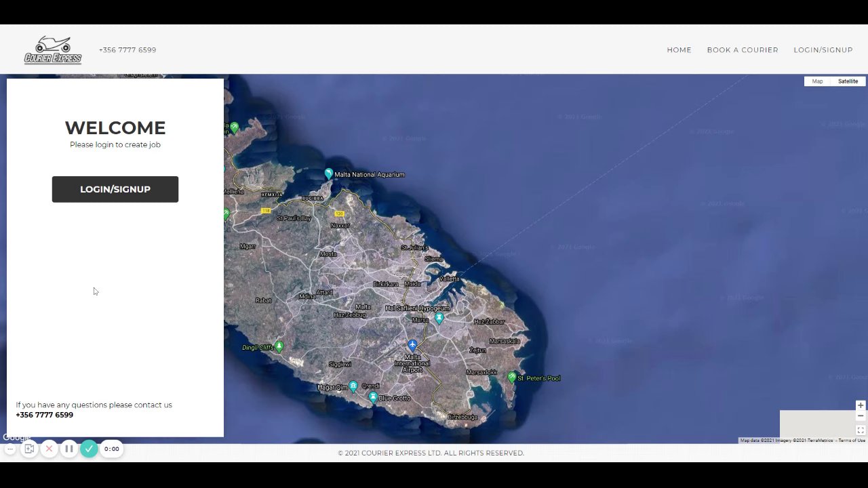Toggle fullscreen map view
Screen dimensions: 868x488
(861, 430)
